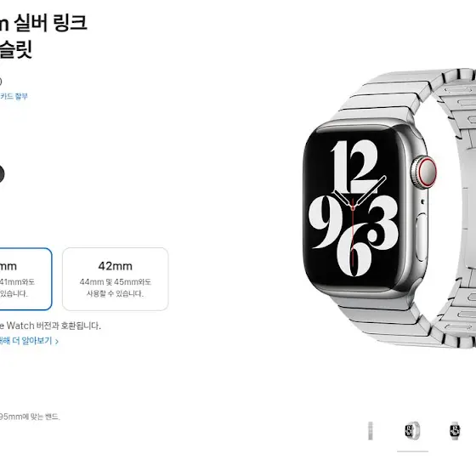
Task: Click the chevron arrow after 더 알아보기
Action: coord(57,341)
